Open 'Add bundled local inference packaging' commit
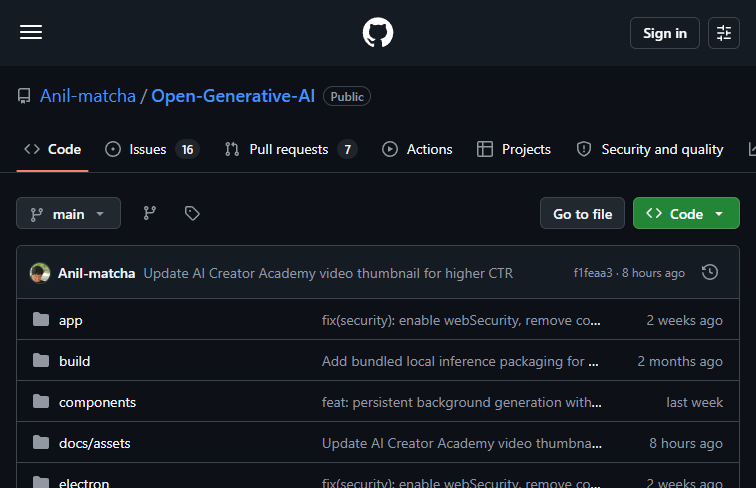The image size is (756, 488). pos(460,362)
